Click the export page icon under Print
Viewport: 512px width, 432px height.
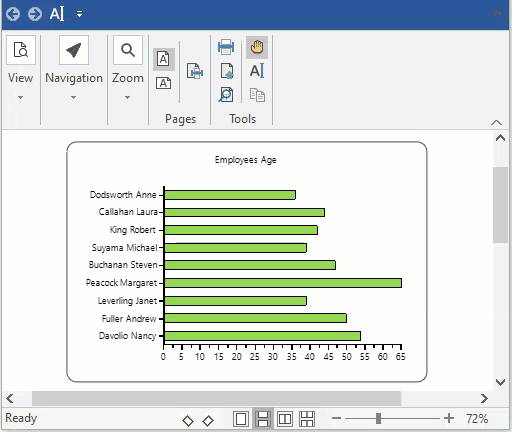point(227,71)
